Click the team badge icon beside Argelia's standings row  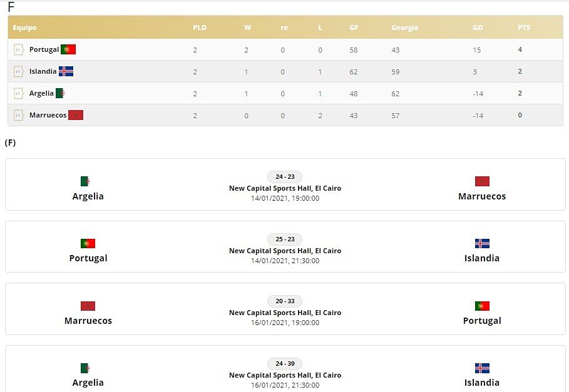coord(18,93)
